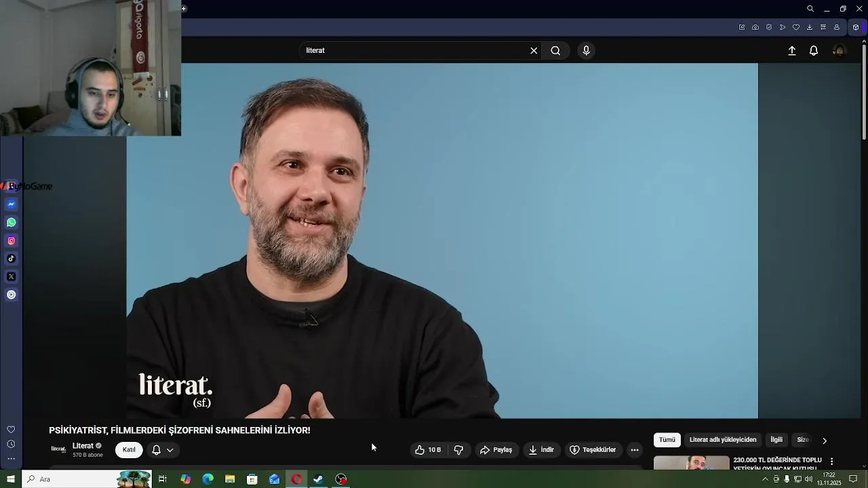Screen dimensions: 868x488
Task: Click the '570 B abone' subscriber count
Action: (87, 455)
